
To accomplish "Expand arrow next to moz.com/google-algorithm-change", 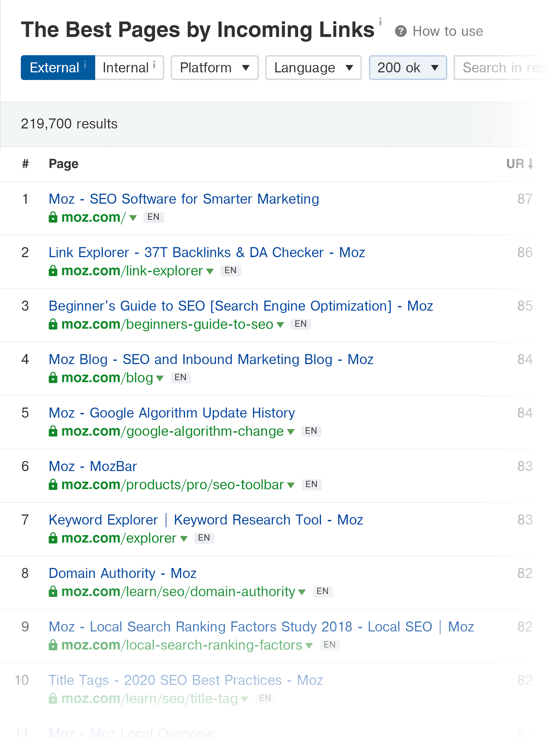I will point(290,432).
